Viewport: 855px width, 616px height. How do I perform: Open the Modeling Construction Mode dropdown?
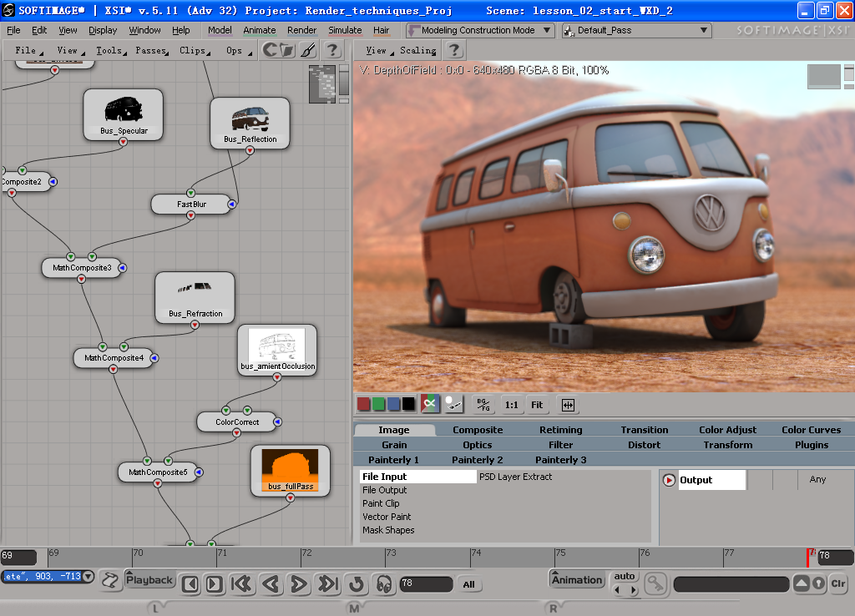click(x=480, y=31)
